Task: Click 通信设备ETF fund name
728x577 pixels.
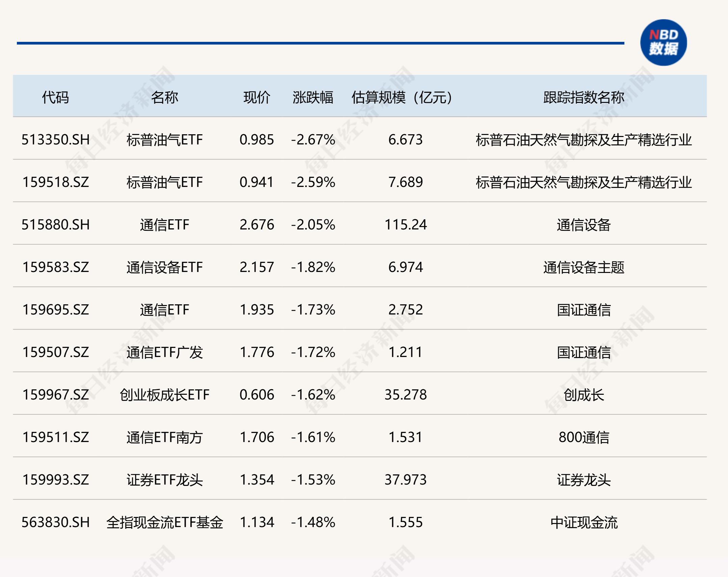Action: pyautogui.click(x=164, y=267)
